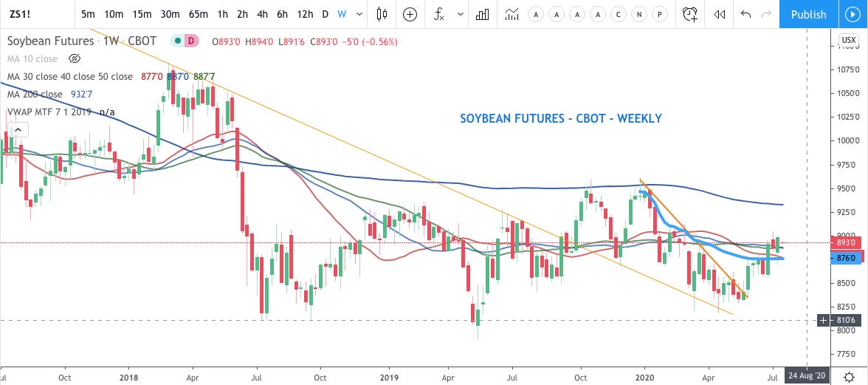Viewport: 868px width, 385px height.
Task: Expand the dropdown arrow next to fx indicators
Action: (x=460, y=14)
